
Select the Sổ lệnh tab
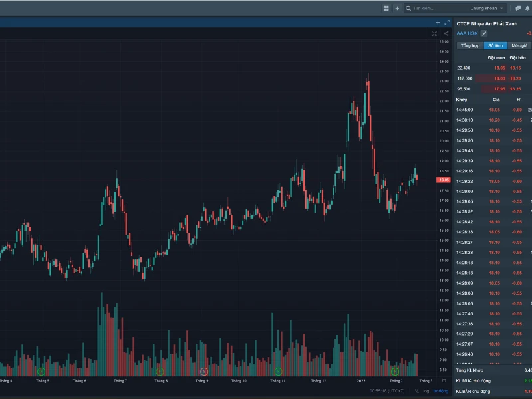point(495,45)
